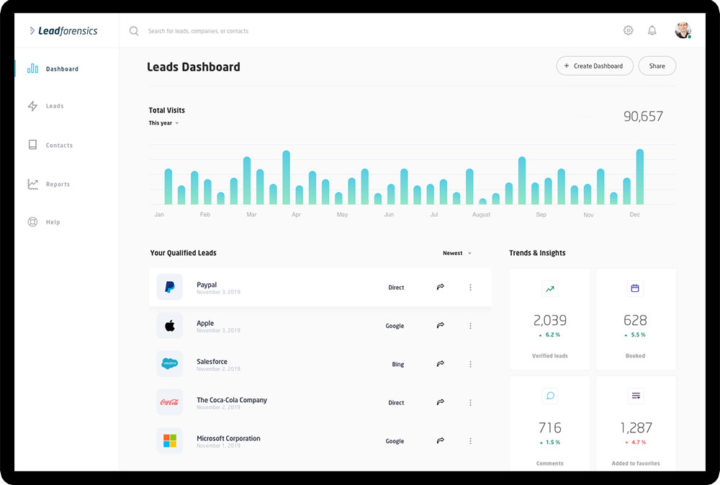
Task: Open Contacts from the sidebar
Action: coord(58,145)
